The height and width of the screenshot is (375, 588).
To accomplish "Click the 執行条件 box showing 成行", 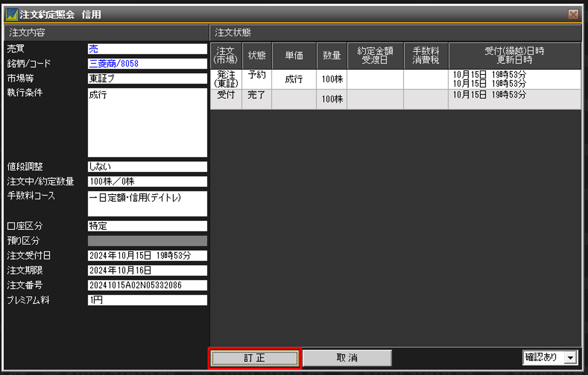I will pyautogui.click(x=147, y=123).
